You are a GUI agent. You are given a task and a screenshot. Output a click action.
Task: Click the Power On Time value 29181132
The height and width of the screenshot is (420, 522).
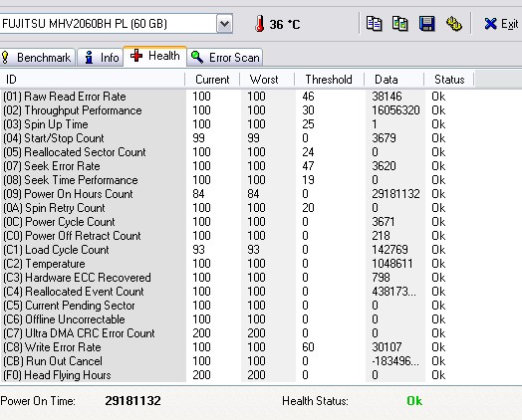[x=133, y=401]
